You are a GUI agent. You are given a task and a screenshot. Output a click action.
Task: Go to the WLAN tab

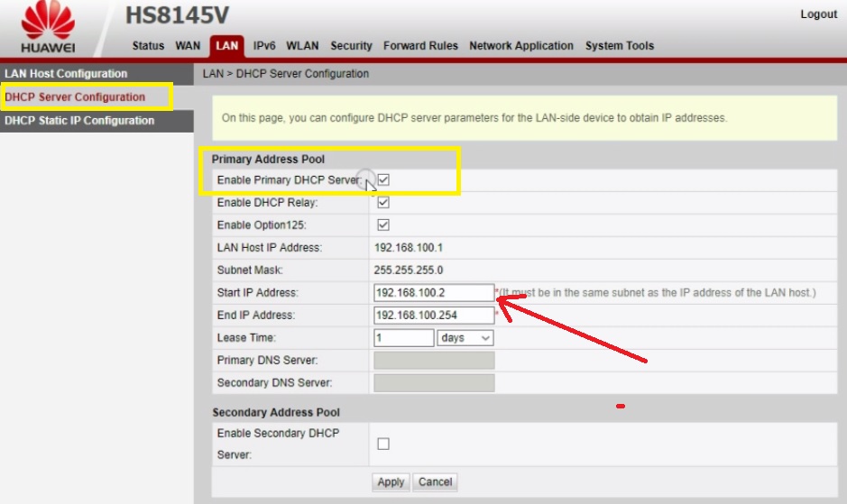(303, 46)
